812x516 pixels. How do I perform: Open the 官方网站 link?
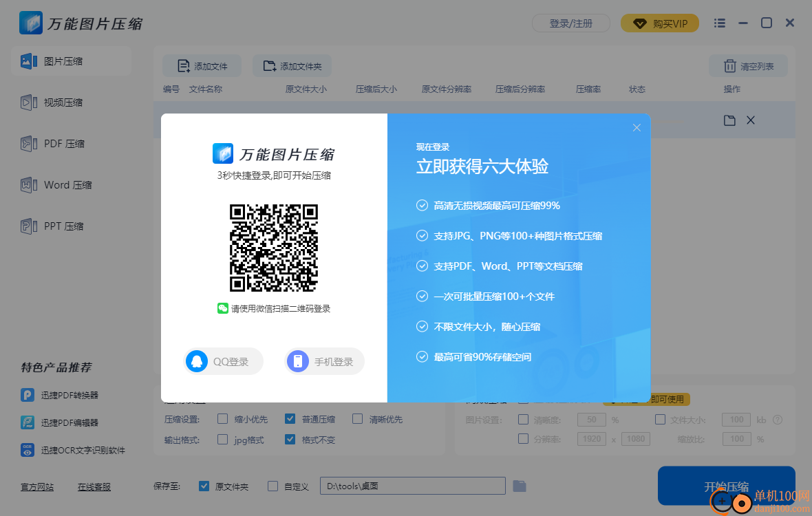click(x=37, y=487)
